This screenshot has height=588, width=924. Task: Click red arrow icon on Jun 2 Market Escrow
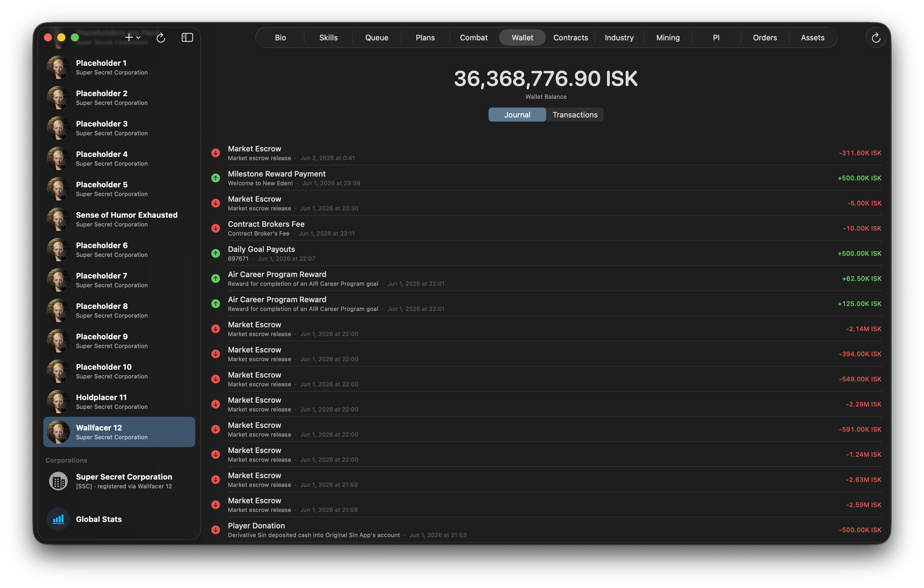point(216,153)
